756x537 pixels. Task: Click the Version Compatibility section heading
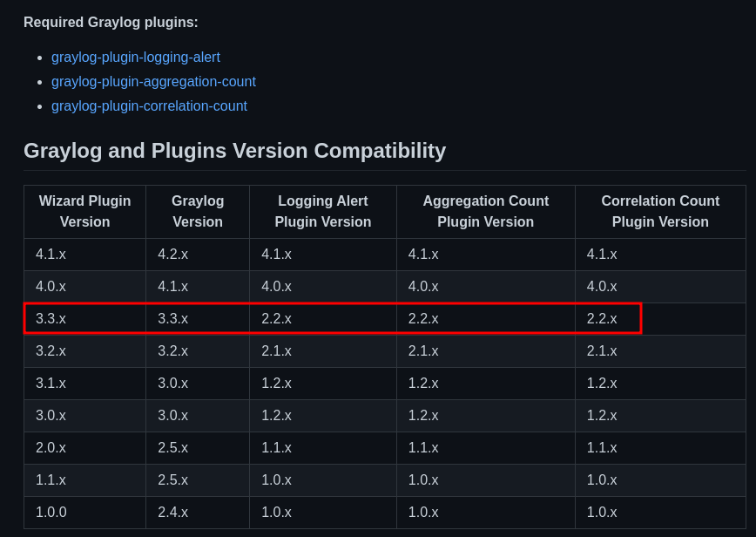(x=234, y=151)
